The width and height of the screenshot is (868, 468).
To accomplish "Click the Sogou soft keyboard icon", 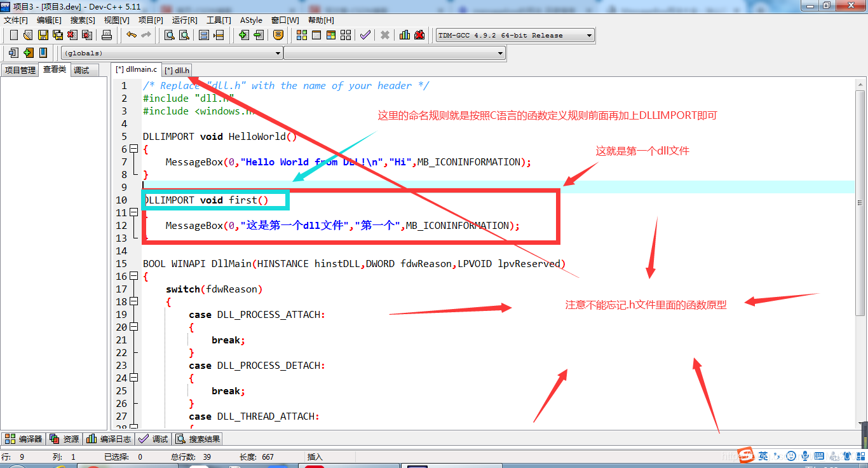I will pyautogui.click(x=820, y=456).
